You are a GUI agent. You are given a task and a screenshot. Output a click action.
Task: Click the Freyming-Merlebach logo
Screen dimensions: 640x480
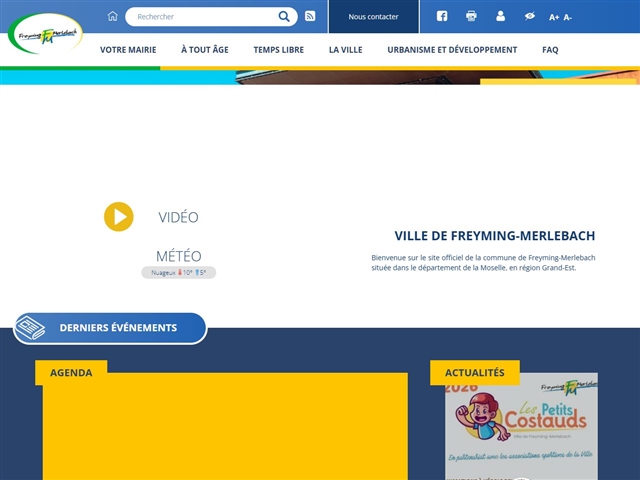[45, 33]
